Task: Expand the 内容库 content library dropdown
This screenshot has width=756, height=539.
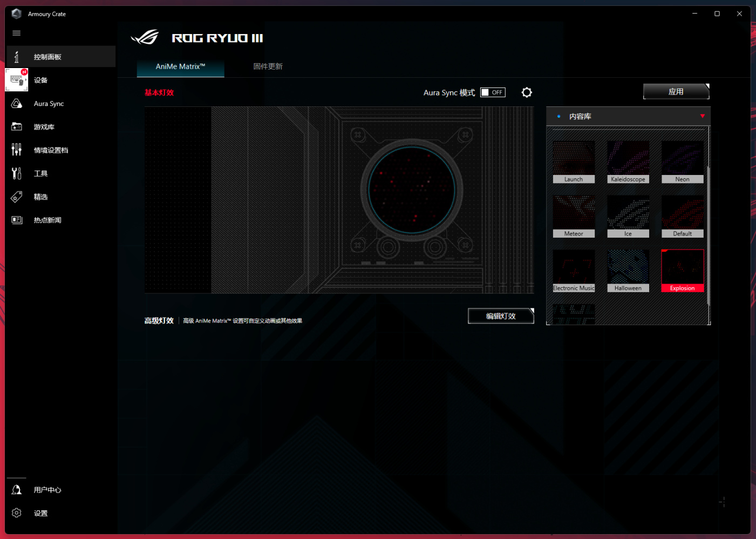Action: tap(702, 116)
